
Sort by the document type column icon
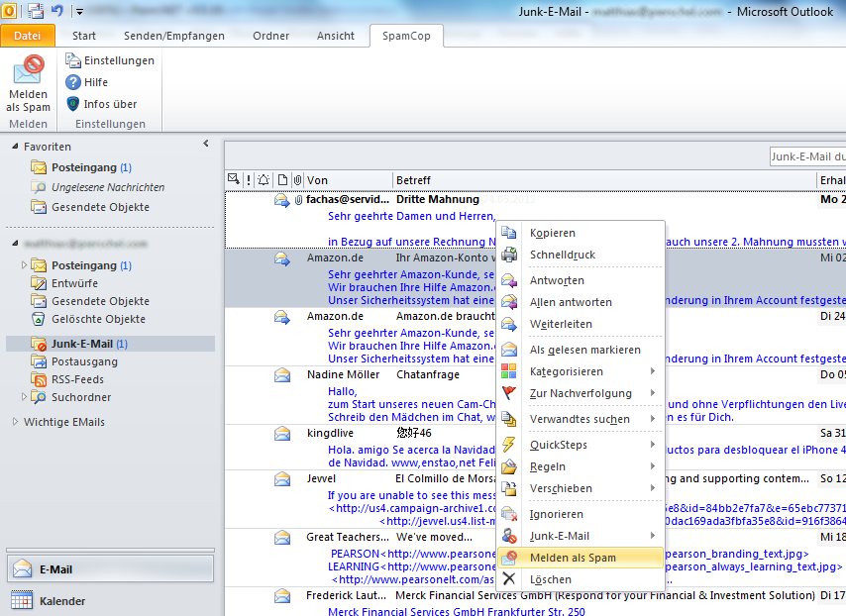click(282, 180)
